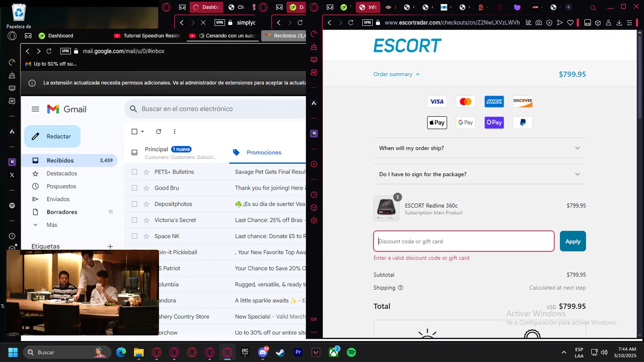Open the Spotify player in the Gmail window's sidebar
This screenshot has height=362, width=644.
(x=12, y=205)
